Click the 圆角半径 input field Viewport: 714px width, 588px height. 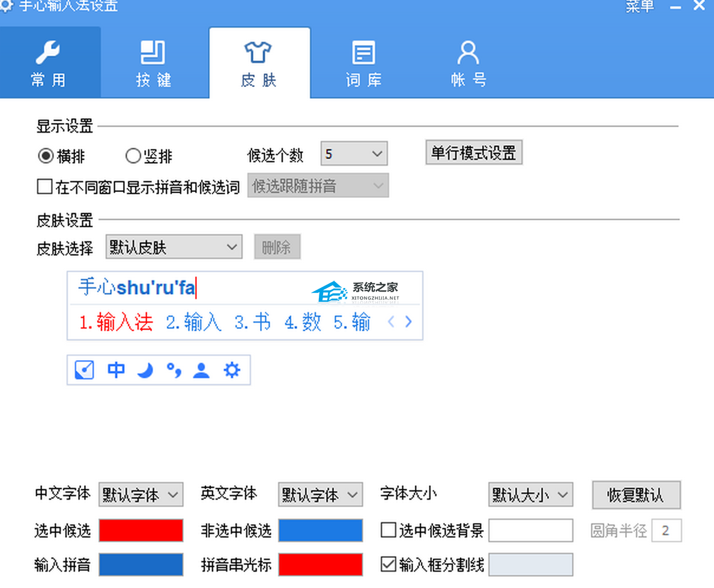666,530
